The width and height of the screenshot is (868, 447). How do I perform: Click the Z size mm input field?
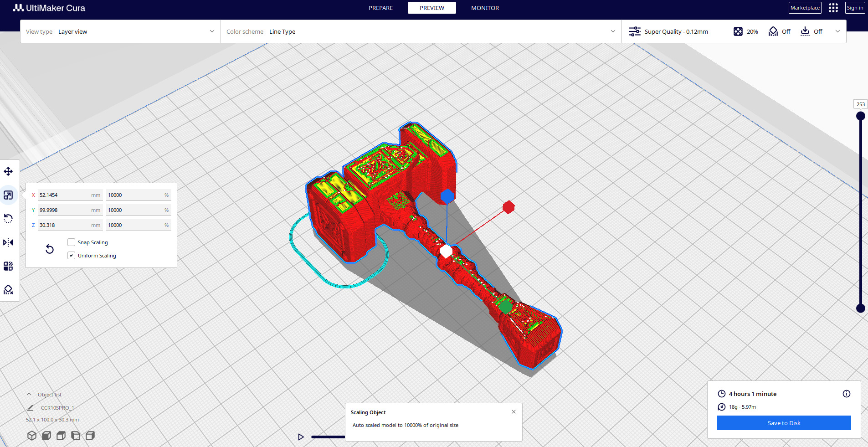[70, 225]
